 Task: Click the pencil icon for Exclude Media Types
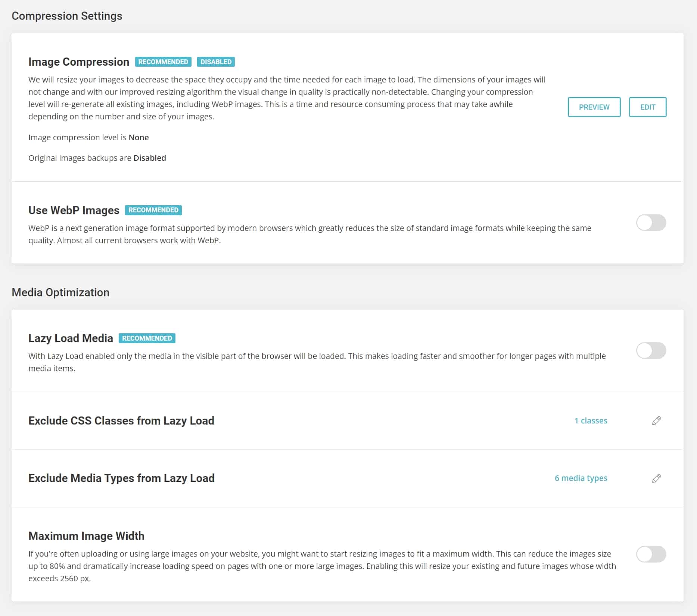click(657, 478)
